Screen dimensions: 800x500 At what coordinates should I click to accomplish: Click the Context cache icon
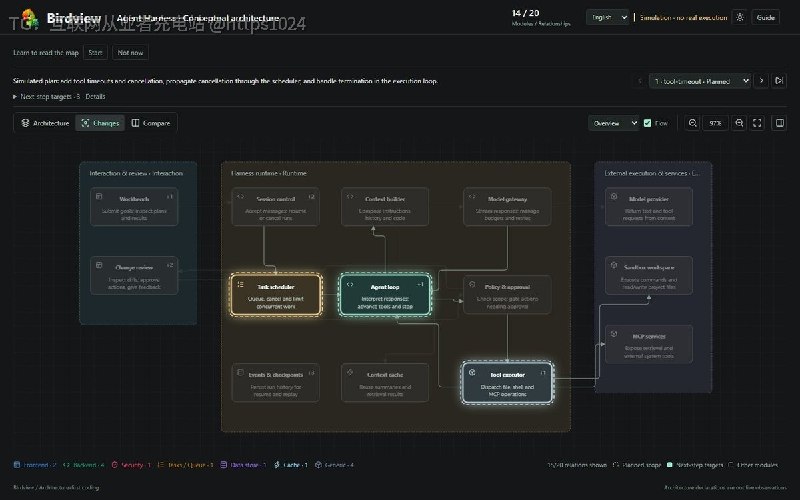pyautogui.click(x=350, y=372)
